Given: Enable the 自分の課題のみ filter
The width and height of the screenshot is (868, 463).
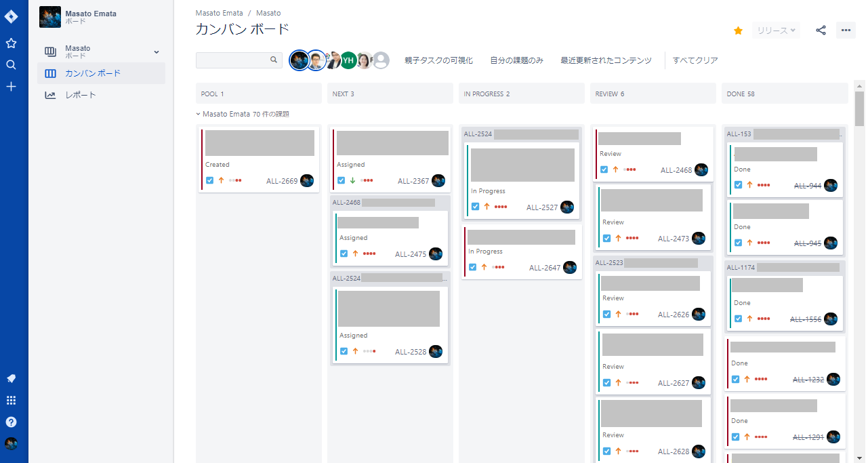Looking at the screenshot, I should (516, 60).
